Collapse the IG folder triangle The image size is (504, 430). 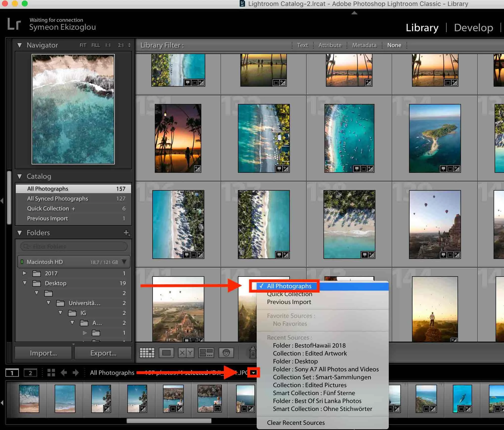(x=60, y=313)
